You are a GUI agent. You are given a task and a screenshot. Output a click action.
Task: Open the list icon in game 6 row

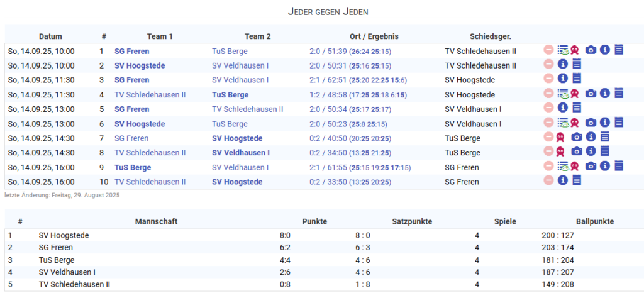pyautogui.click(x=563, y=123)
